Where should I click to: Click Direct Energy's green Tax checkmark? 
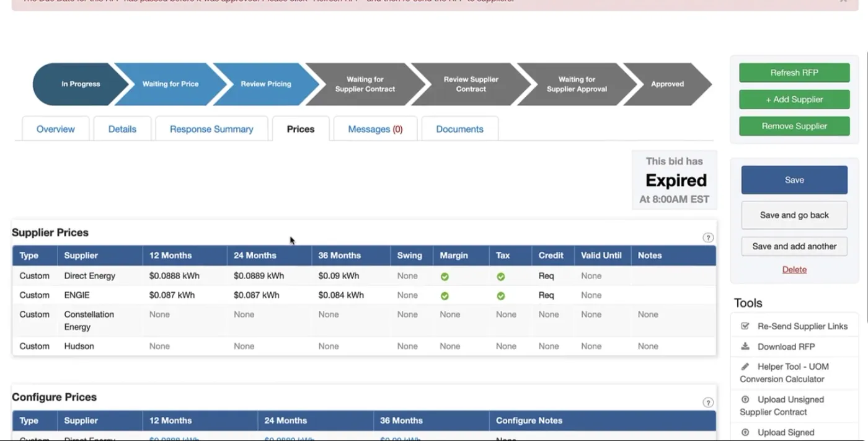coord(500,277)
